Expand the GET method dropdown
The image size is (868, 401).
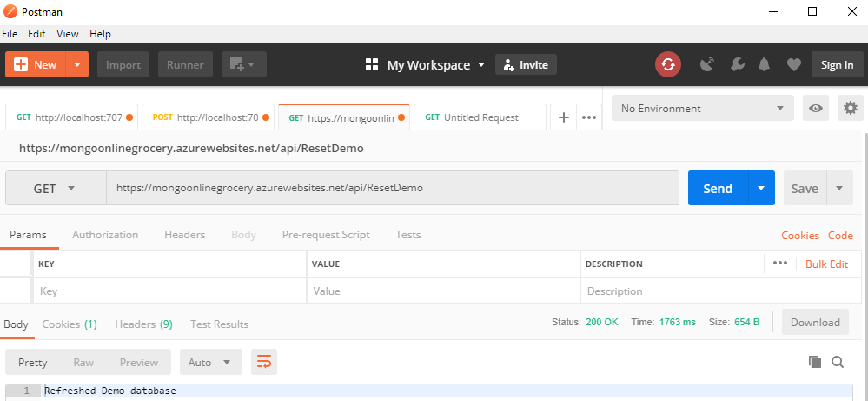coord(55,188)
